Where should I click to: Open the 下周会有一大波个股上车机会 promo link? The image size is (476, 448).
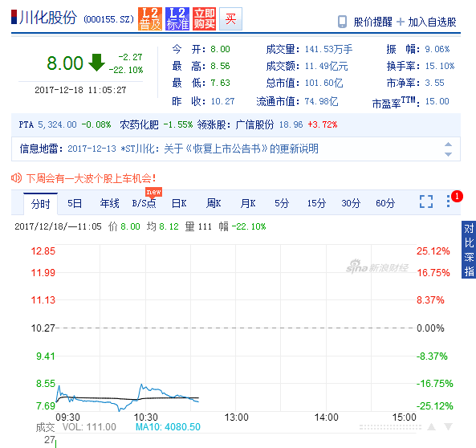point(91,178)
